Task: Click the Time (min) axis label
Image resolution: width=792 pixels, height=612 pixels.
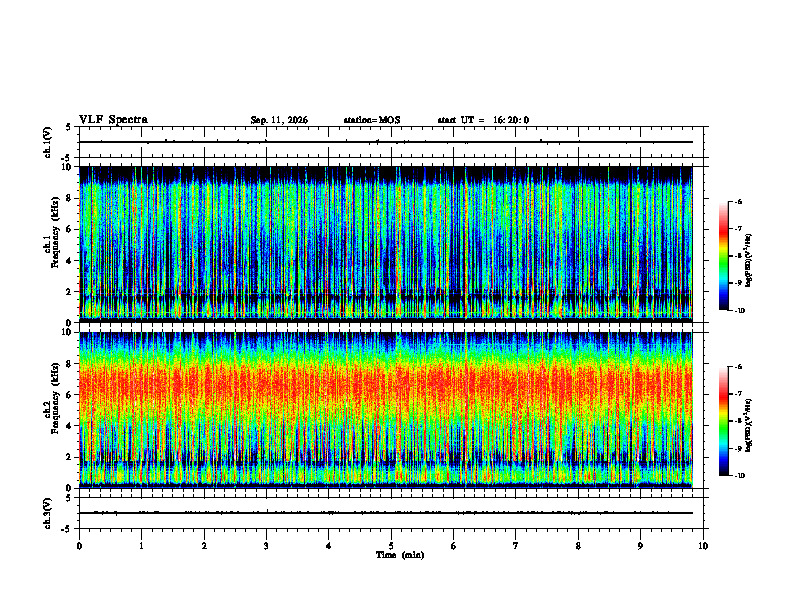Action: 400,555
